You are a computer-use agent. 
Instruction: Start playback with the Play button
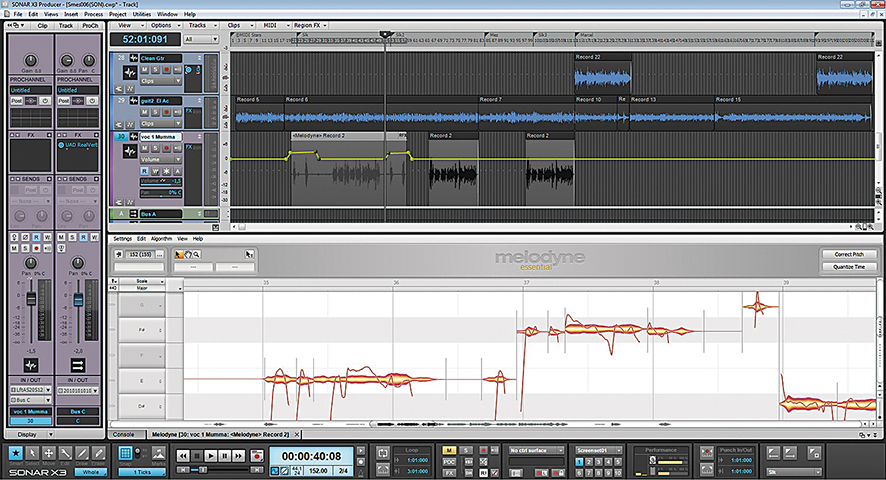(211, 456)
